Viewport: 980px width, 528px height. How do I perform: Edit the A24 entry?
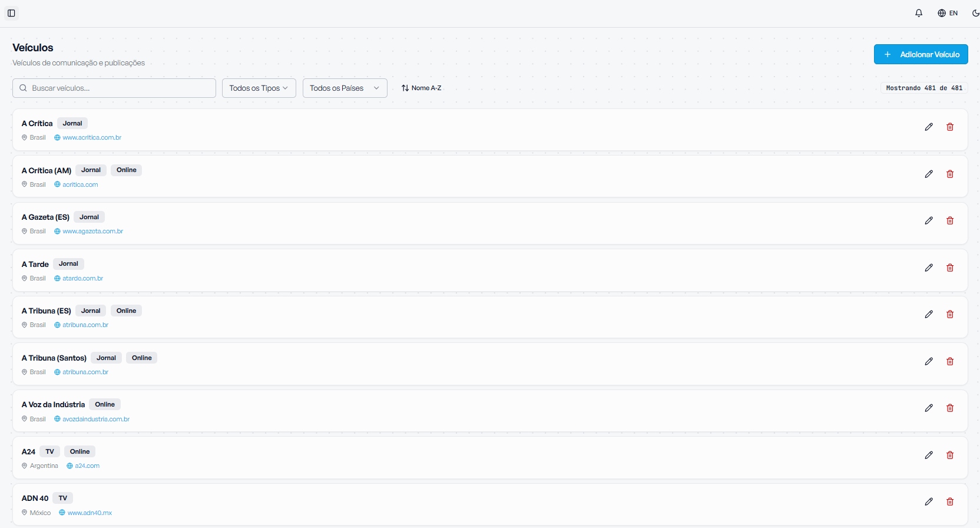[x=929, y=455]
